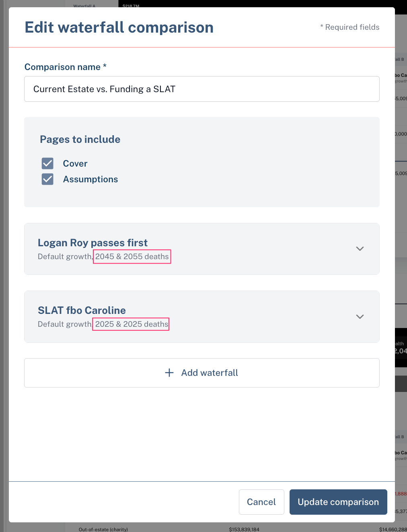The height and width of the screenshot is (532, 407).
Task: Click the Cover label text
Action: click(x=75, y=163)
